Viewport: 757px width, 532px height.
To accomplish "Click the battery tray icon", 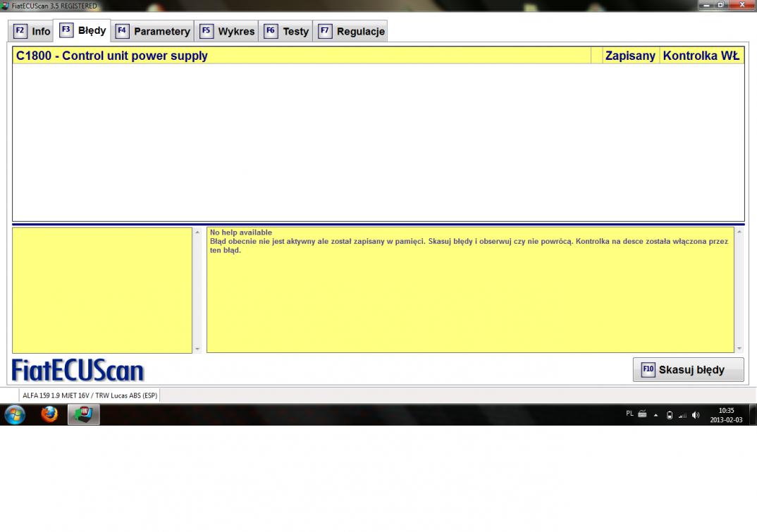I will coord(670,415).
